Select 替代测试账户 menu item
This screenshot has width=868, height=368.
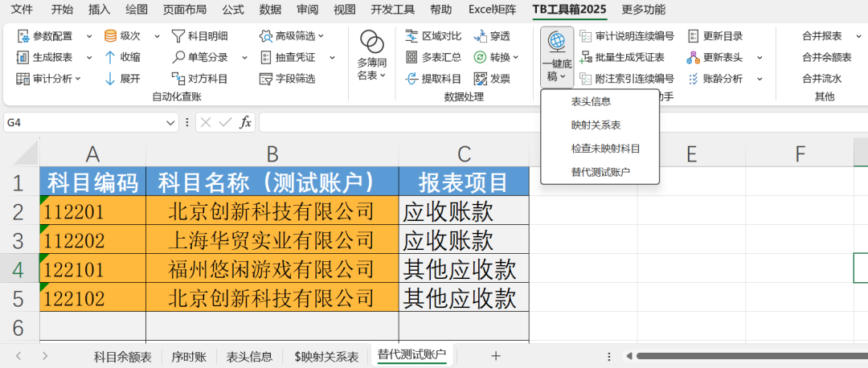coord(600,172)
